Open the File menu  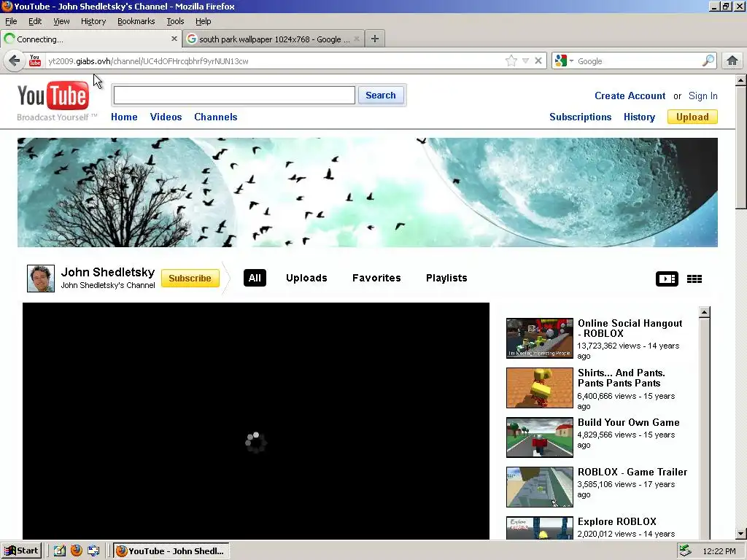11,21
